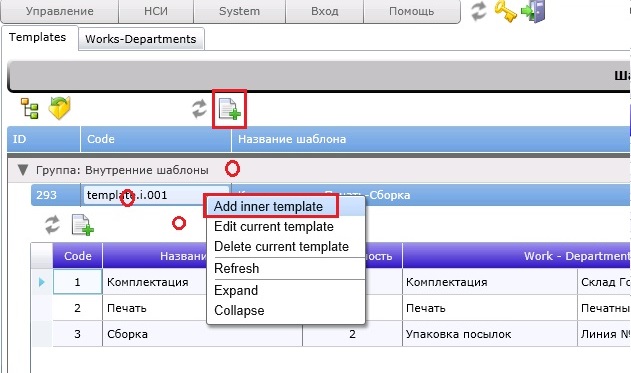Choose Delete current template menu entry
The image size is (631, 373).
click(281, 246)
